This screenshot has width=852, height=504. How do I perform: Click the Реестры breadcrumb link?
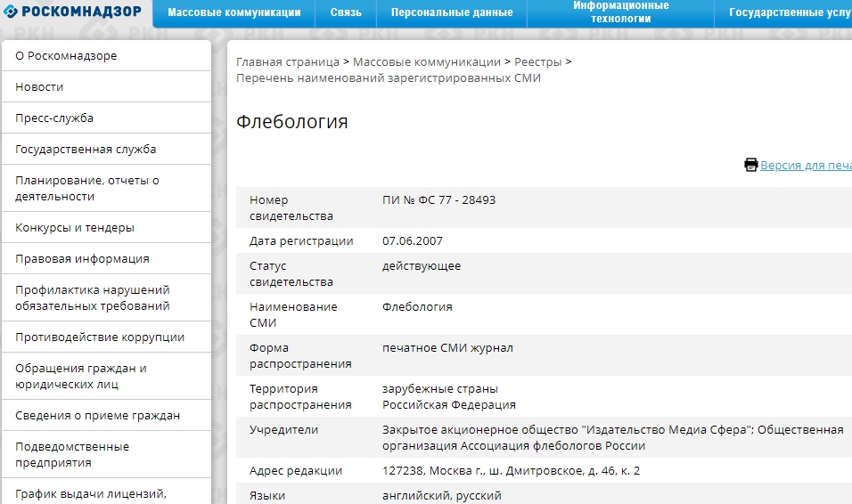[x=538, y=62]
